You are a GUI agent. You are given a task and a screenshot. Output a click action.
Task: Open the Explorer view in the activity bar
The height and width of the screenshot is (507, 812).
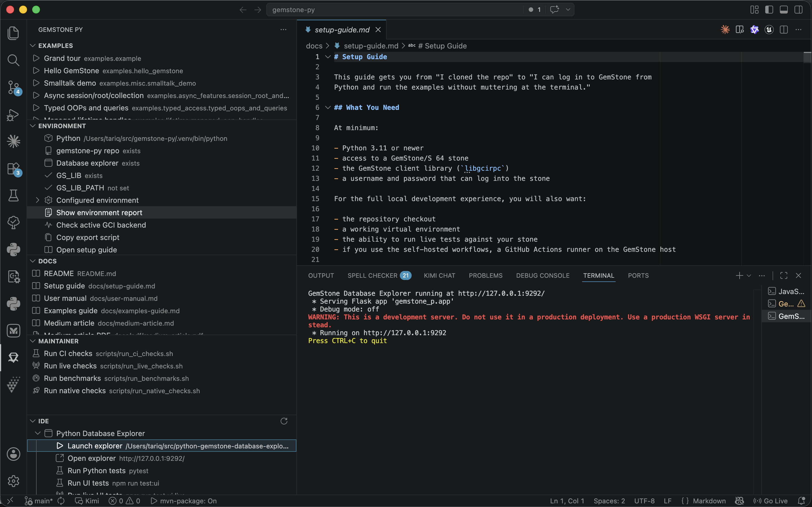(x=14, y=33)
